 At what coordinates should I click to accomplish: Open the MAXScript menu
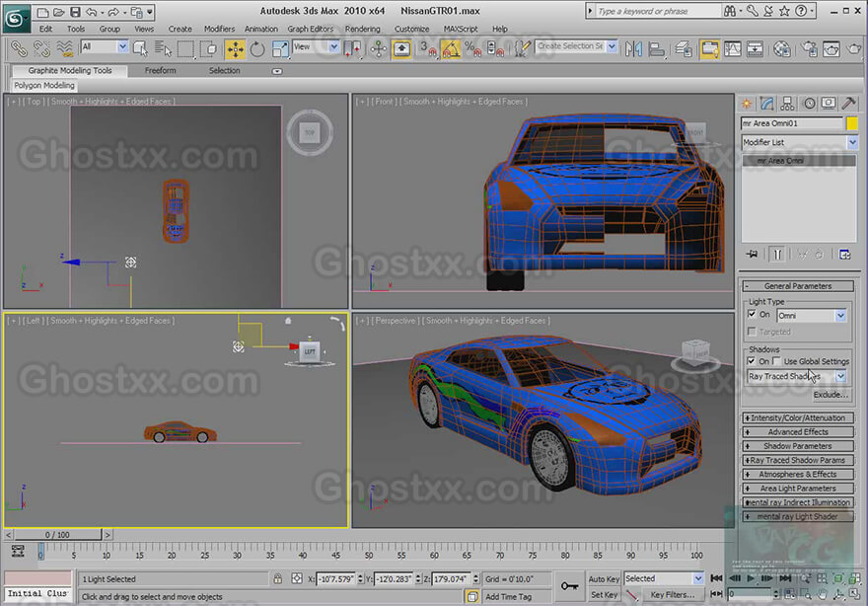point(461,29)
